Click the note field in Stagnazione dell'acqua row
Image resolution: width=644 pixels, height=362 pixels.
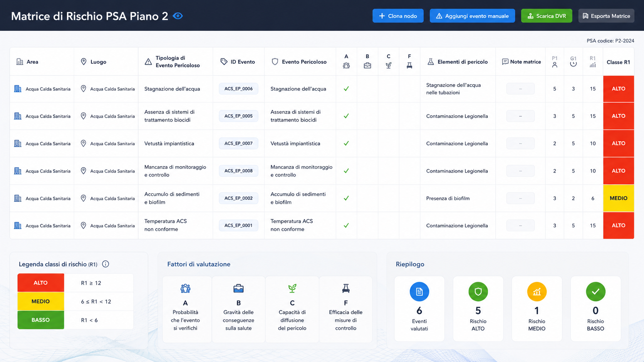520,89
